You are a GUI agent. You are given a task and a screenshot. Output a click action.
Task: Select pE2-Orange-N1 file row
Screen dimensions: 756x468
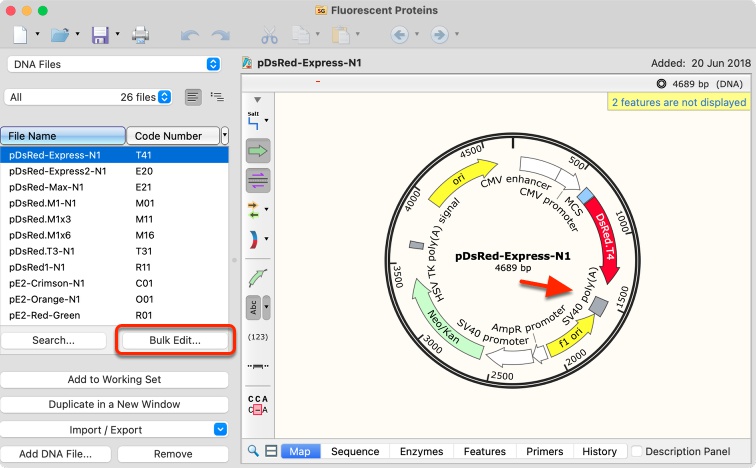click(x=114, y=299)
